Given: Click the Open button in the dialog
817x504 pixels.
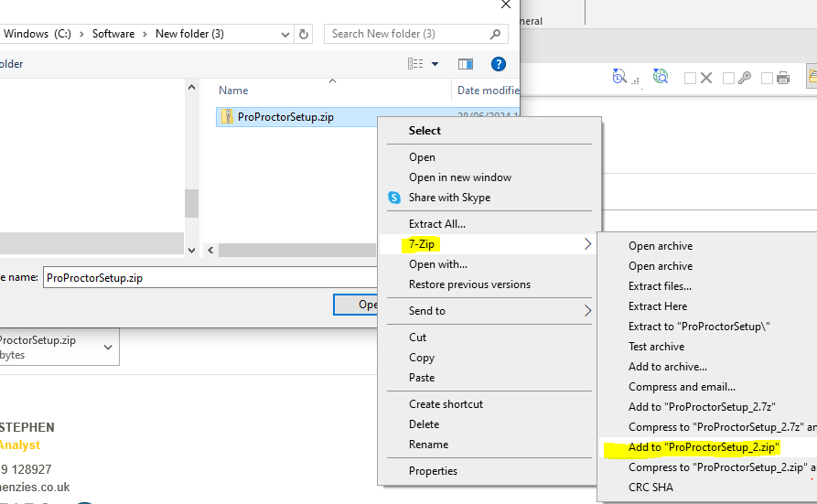Looking at the screenshot, I should click(357, 305).
